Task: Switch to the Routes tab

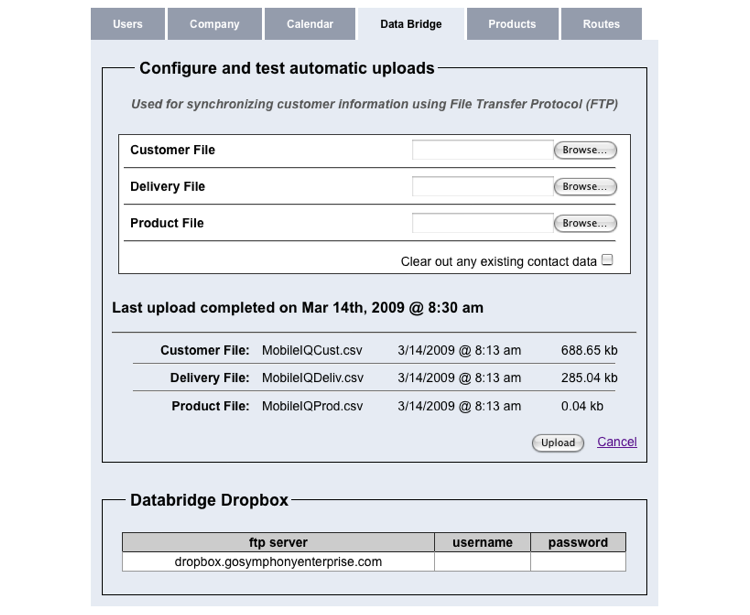Action: (x=601, y=24)
